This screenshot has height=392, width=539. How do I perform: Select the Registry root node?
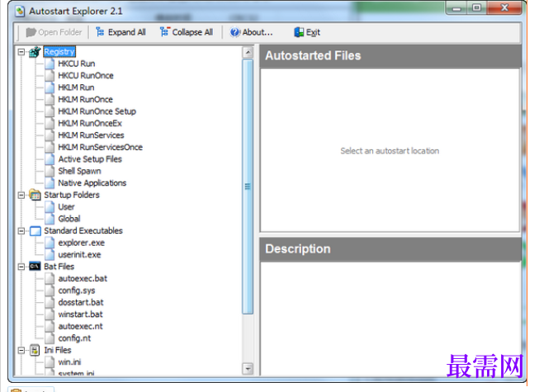pos(59,52)
